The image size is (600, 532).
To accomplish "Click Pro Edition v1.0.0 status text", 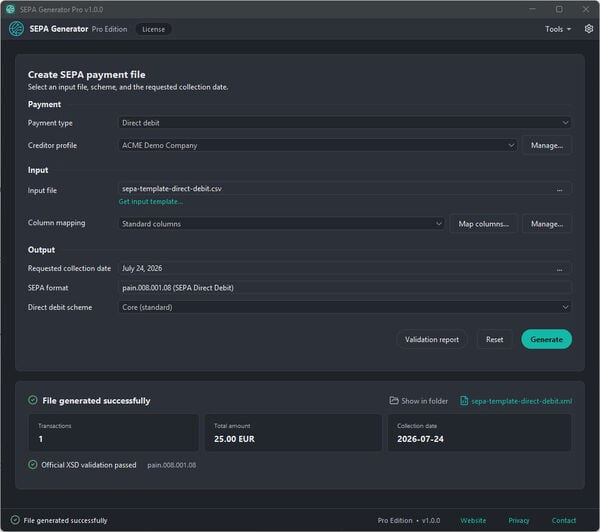I will click(x=409, y=521).
